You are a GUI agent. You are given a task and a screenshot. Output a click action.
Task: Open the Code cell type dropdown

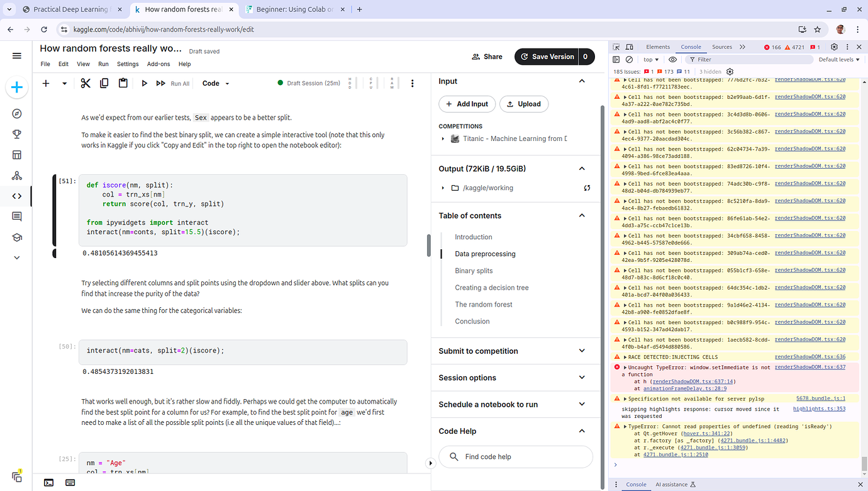tap(214, 82)
